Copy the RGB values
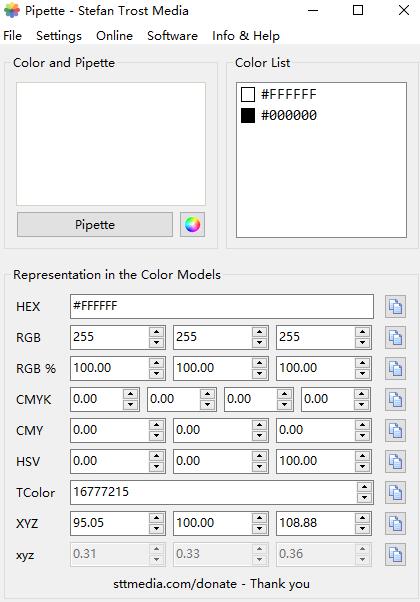Image resolution: width=420 pixels, height=602 pixels. (x=395, y=337)
